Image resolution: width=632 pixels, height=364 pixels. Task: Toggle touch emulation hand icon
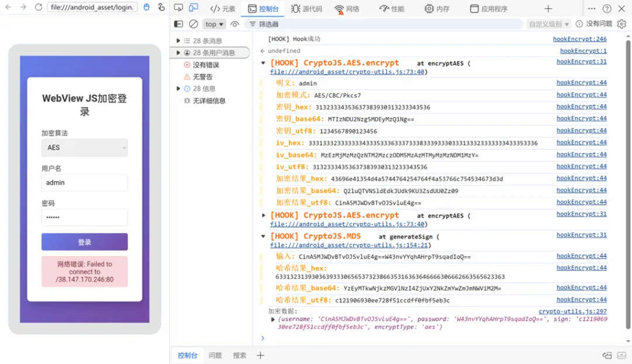(162, 7)
